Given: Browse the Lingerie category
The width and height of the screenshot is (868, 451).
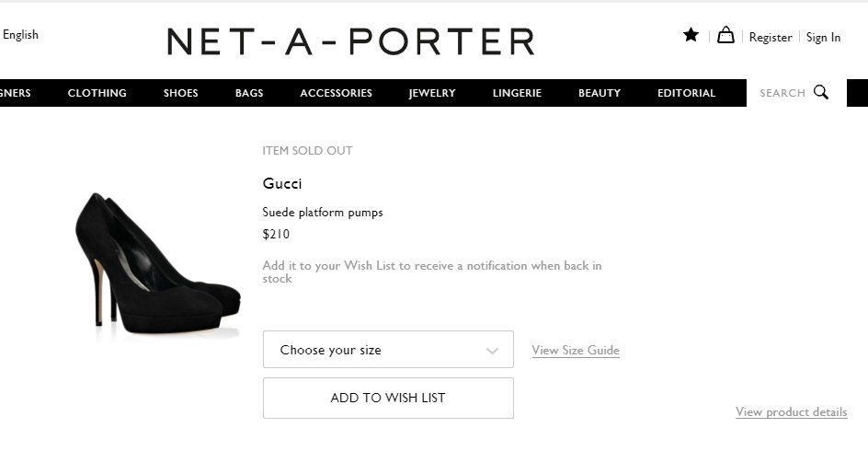Looking at the screenshot, I should tap(517, 93).
